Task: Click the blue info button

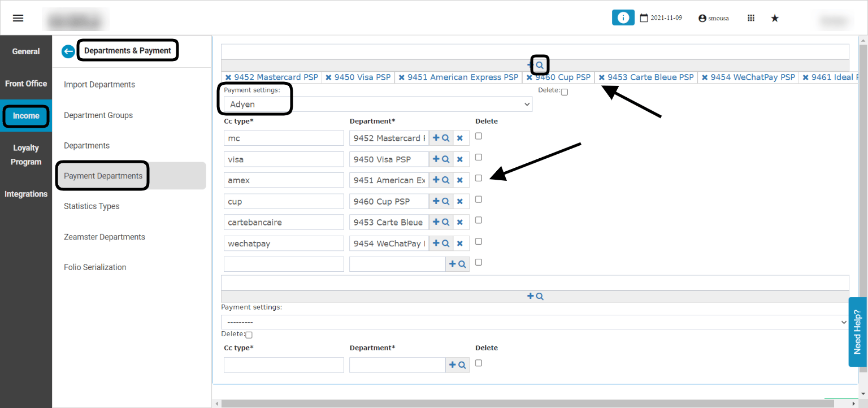Action: (623, 18)
